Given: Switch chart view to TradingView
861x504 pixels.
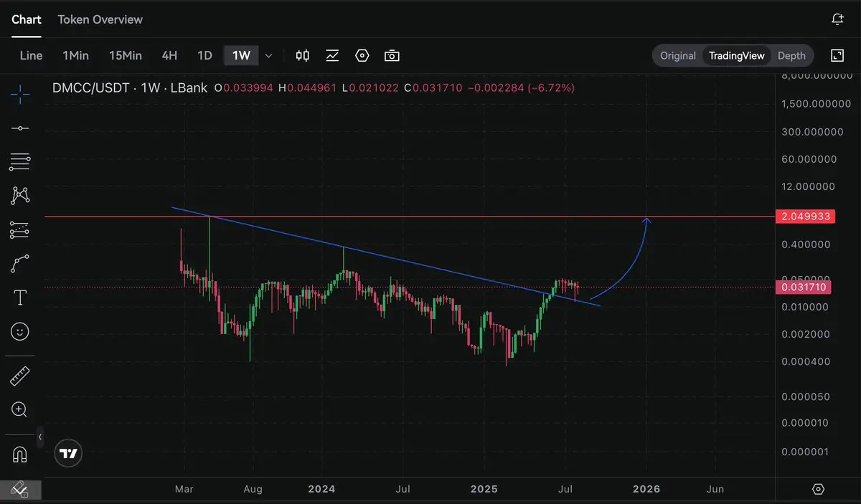Looking at the screenshot, I should (x=737, y=55).
